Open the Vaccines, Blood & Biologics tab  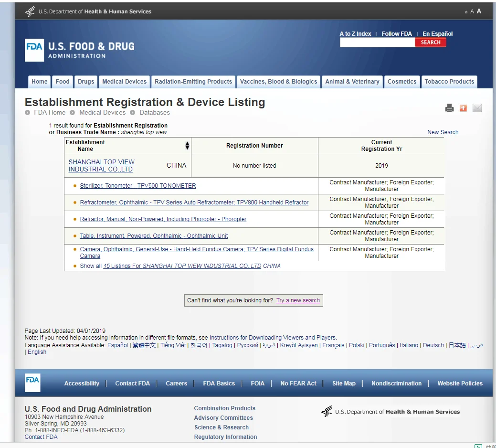pos(278,82)
